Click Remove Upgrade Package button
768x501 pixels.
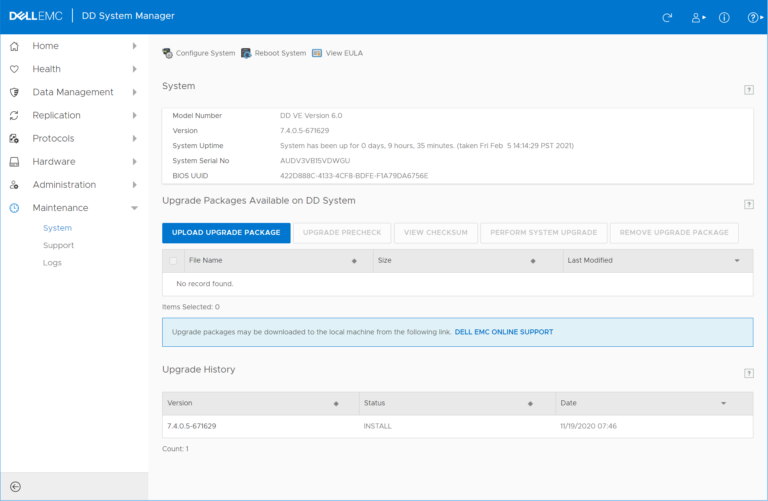[x=674, y=233]
